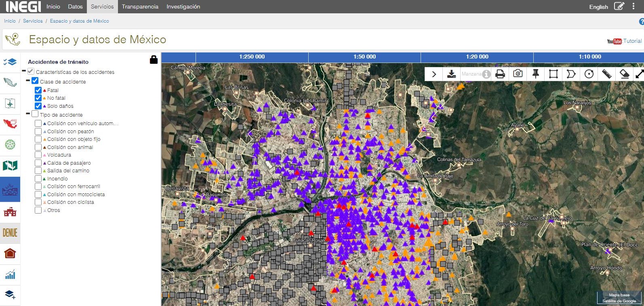
Task: Select the traffic accidents sidebar icon
Action: tap(10, 189)
